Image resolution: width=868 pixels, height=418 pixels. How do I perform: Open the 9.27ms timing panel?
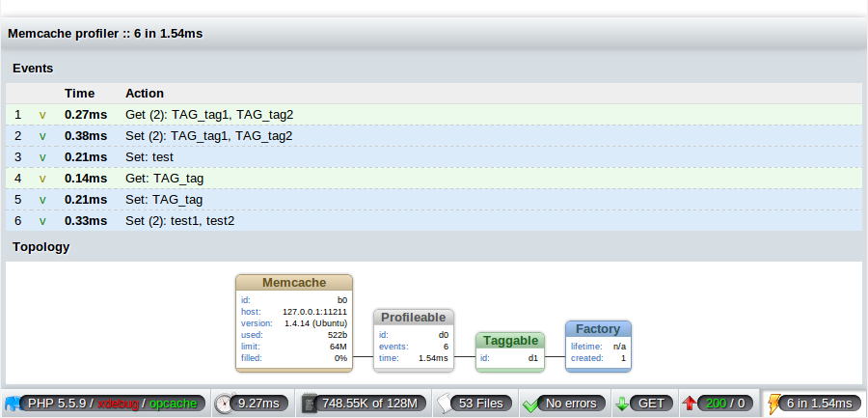pyautogui.click(x=258, y=403)
